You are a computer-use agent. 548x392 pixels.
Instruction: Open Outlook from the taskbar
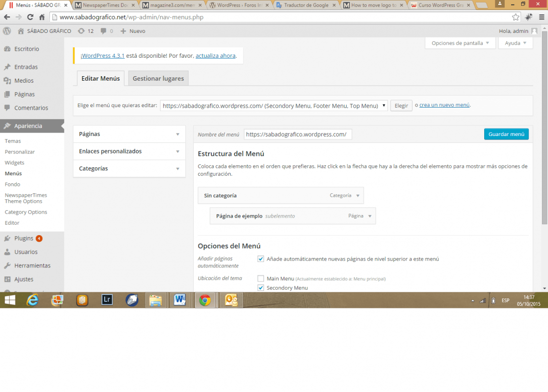[x=231, y=300]
